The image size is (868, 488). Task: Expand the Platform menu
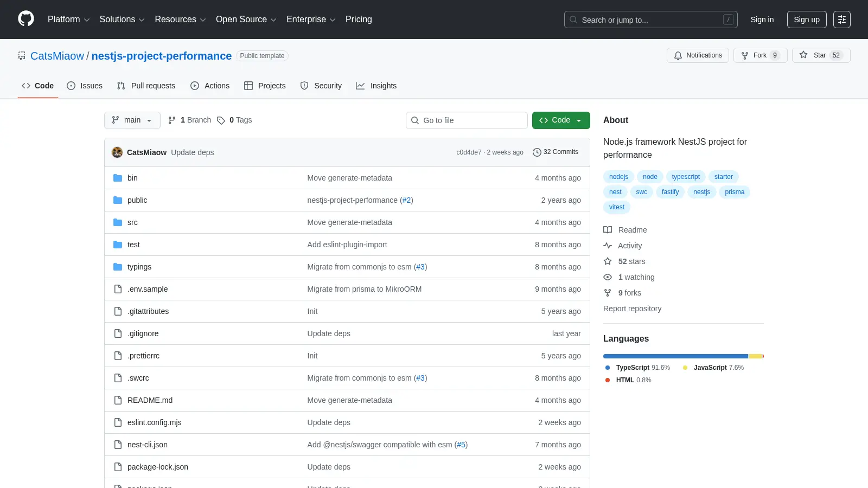68,20
